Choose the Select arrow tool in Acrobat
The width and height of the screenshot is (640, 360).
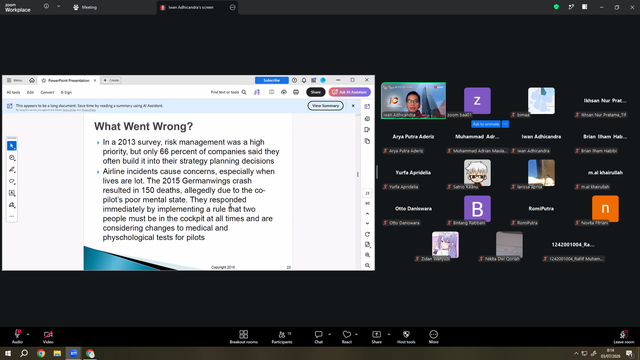pos(12,146)
